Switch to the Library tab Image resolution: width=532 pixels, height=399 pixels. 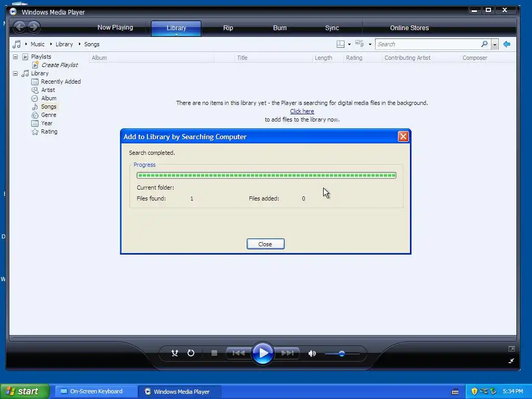coord(176,28)
